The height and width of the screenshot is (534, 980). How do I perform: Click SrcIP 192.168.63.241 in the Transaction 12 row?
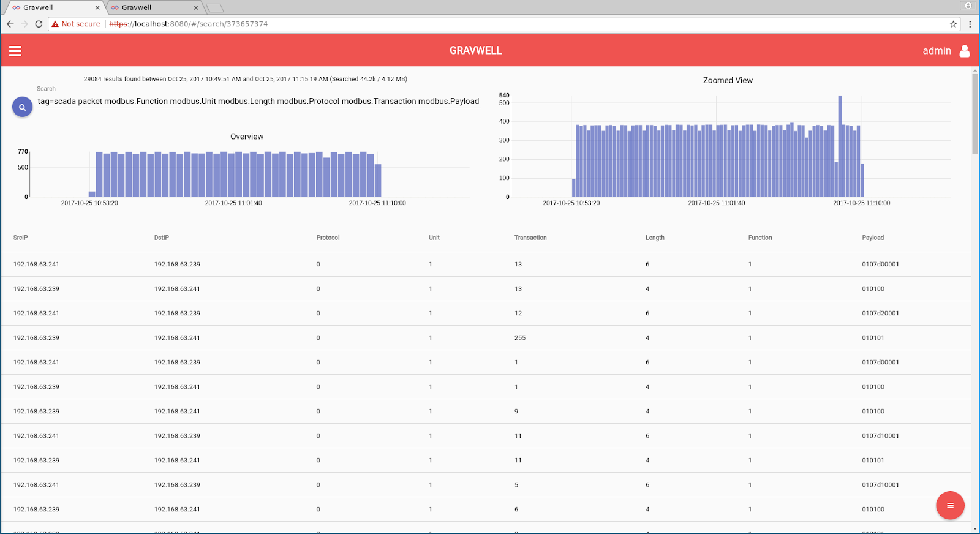pyautogui.click(x=36, y=314)
